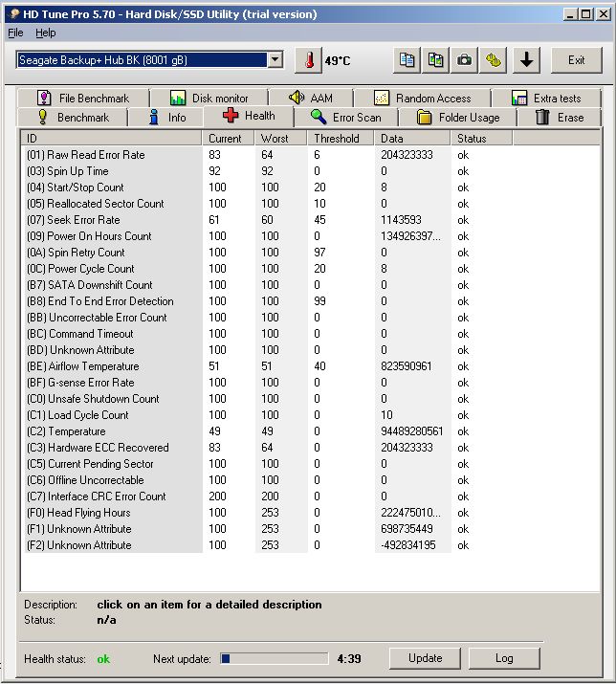
Task: Switch to the Benchmark tab
Action: click(73, 118)
